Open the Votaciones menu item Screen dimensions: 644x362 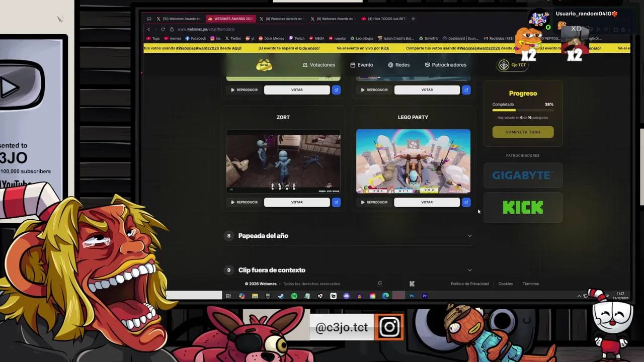pos(319,65)
